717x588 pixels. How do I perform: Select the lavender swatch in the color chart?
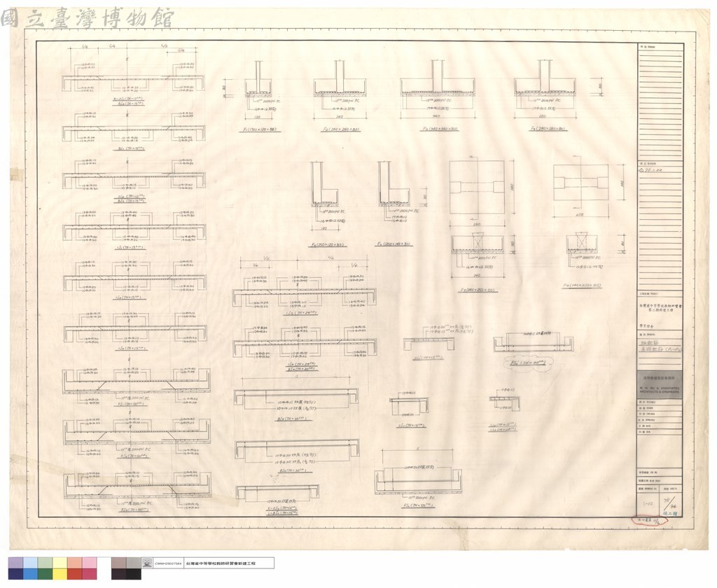[15, 563]
